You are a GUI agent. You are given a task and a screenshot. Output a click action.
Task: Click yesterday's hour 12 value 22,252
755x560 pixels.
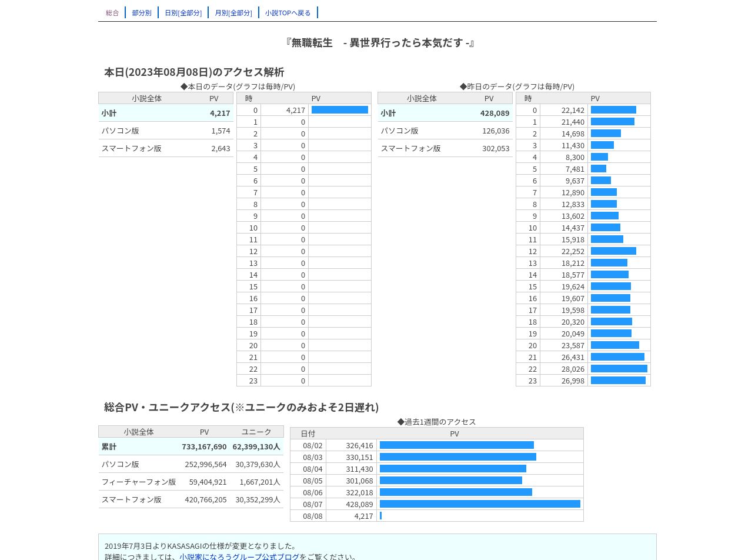click(573, 251)
